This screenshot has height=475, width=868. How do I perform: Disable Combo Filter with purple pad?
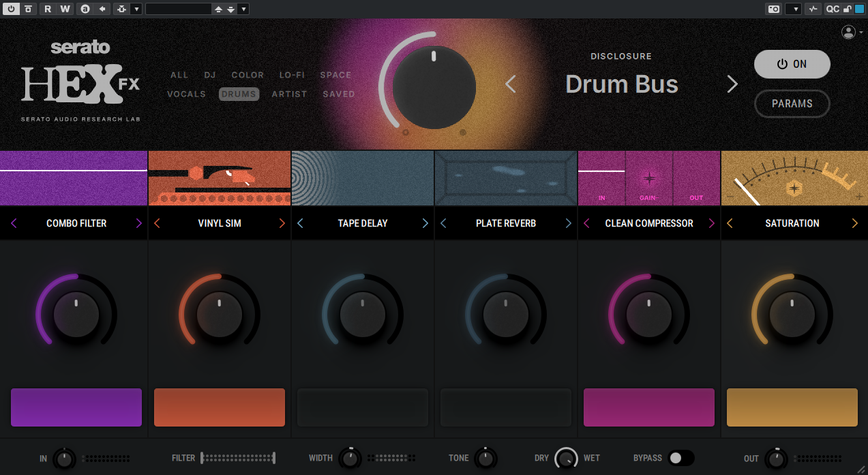pyautogui.click(x=76, y=407)
